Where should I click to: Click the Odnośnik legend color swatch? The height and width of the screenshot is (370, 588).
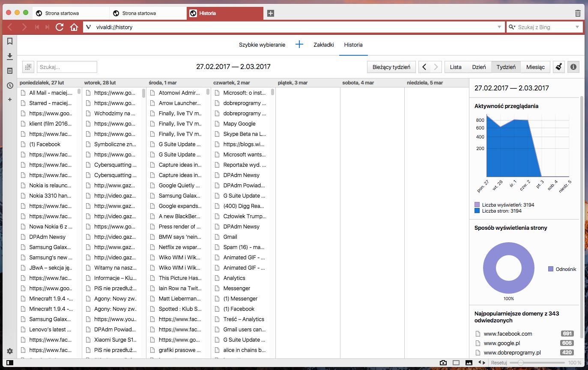click(x=551, y=269)
